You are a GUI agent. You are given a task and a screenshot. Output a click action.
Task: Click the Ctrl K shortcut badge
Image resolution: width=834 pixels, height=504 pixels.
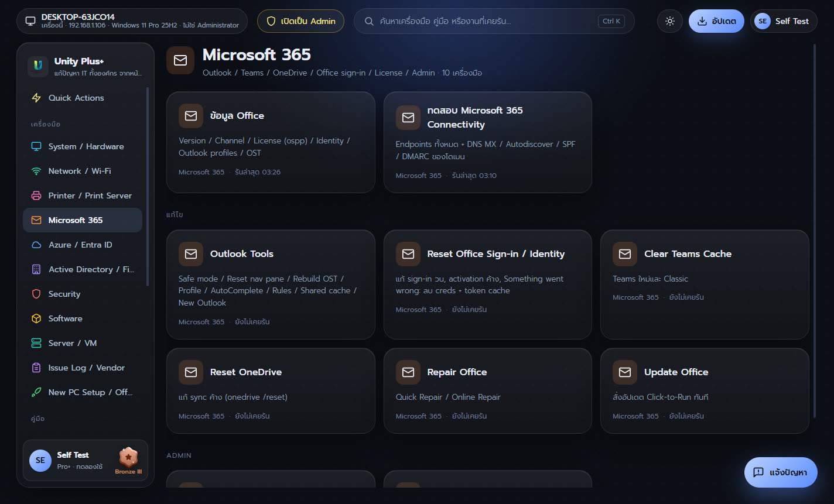611,21
